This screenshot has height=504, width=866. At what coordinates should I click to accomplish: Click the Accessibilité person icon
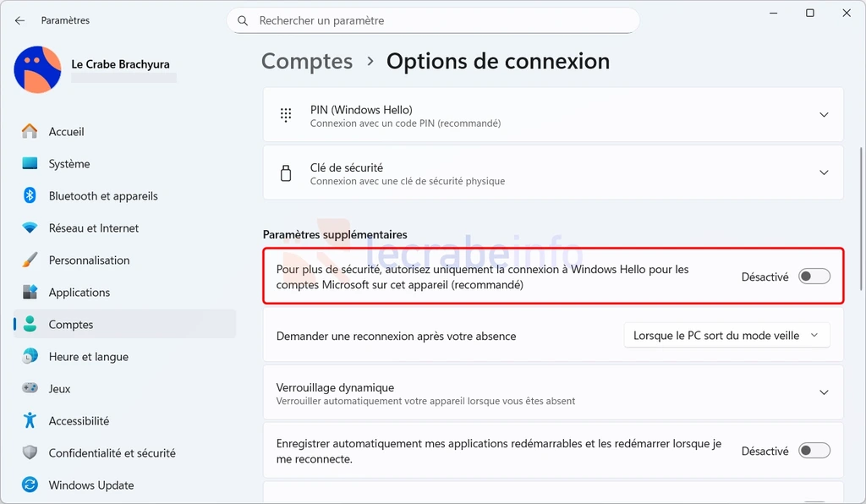coord(30,420)
